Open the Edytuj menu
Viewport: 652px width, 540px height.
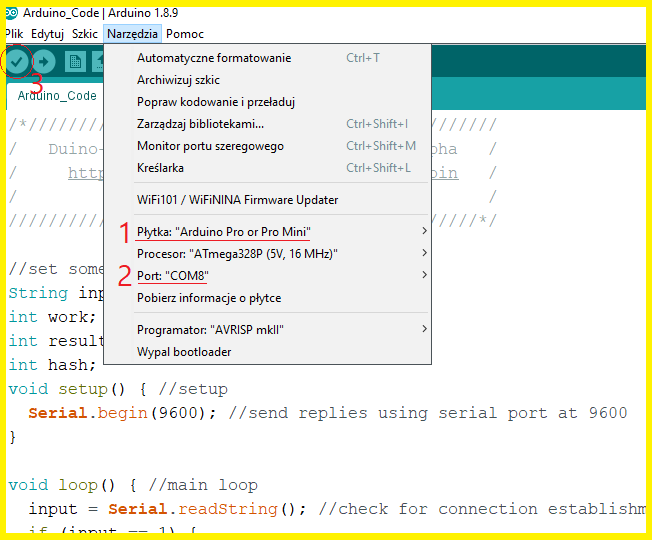tap(47, 34)
